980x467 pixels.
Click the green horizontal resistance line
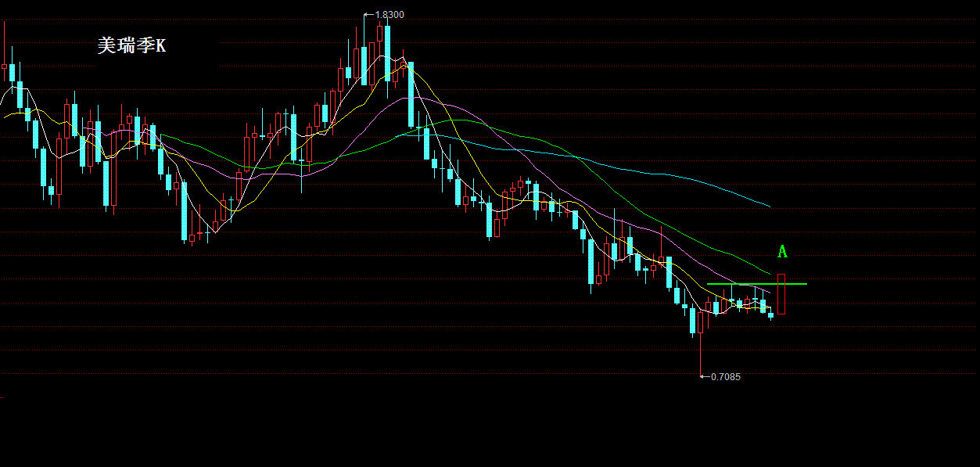756,283
